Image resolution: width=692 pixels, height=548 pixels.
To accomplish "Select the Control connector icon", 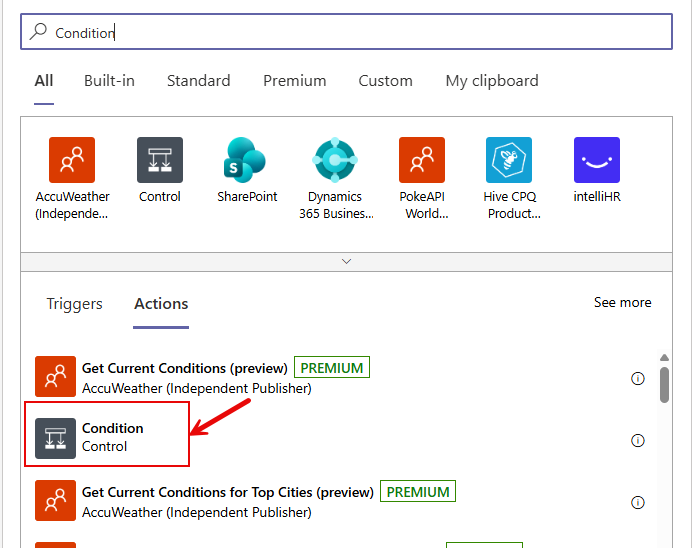I will (x=160, y=160).
